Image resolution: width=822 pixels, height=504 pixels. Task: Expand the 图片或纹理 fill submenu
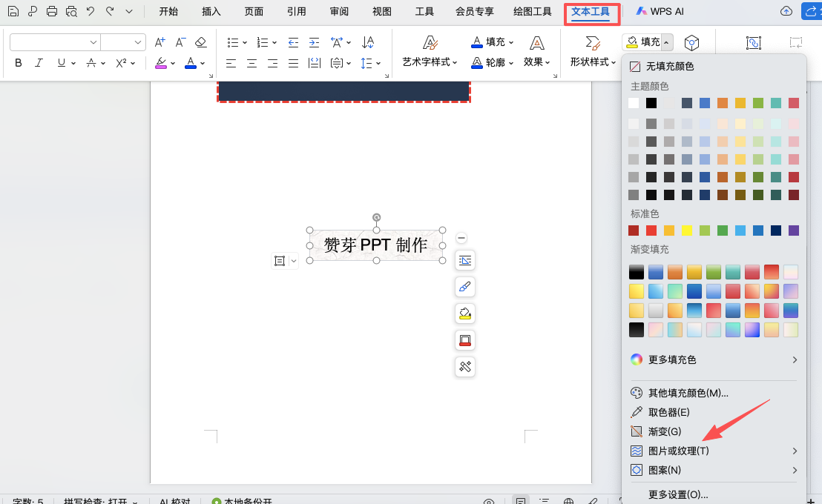pyautogui.click(x=677, y=450)
